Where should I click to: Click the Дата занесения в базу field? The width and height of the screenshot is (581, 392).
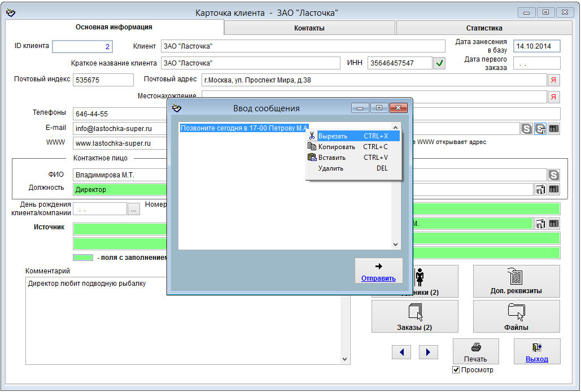point(537,46)
